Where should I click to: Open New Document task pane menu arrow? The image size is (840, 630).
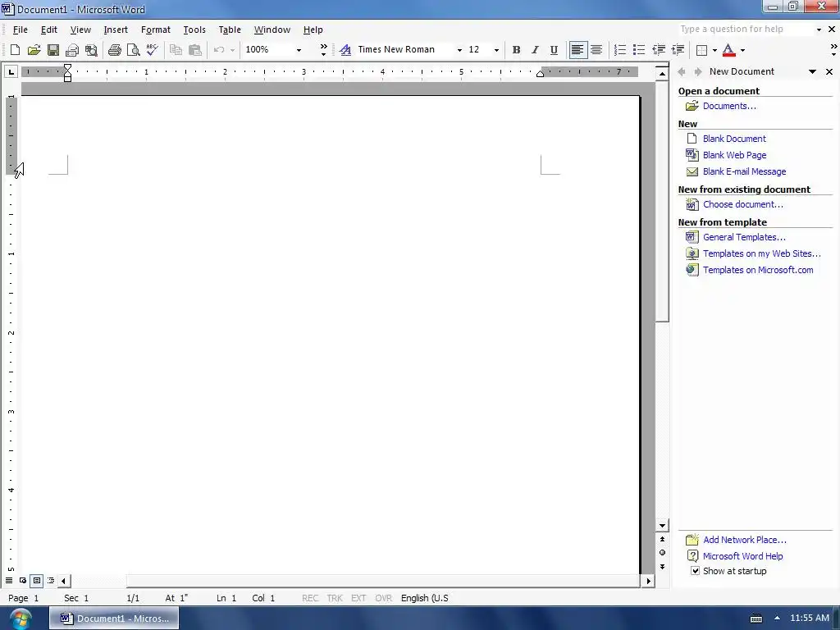click(813, 71)
